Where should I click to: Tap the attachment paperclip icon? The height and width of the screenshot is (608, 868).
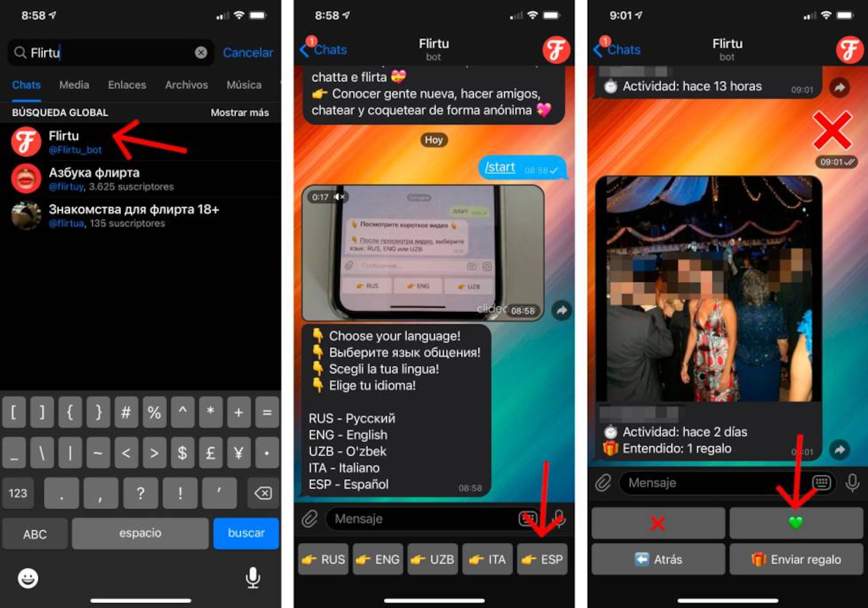click(305, 523)
